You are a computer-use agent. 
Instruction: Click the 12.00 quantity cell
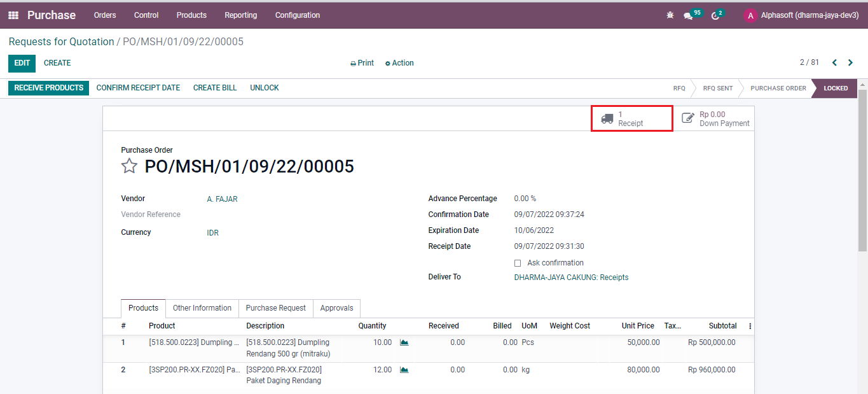[x=382, y=369]
